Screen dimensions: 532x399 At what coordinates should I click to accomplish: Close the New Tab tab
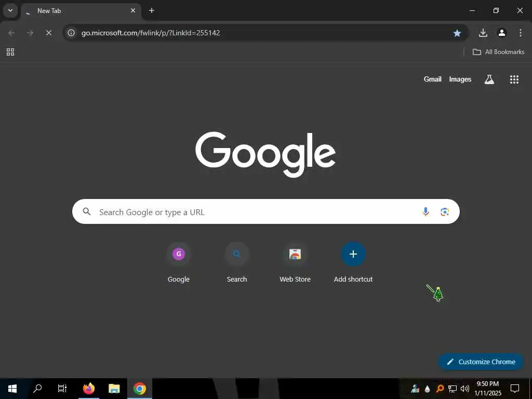pos(133,10)
